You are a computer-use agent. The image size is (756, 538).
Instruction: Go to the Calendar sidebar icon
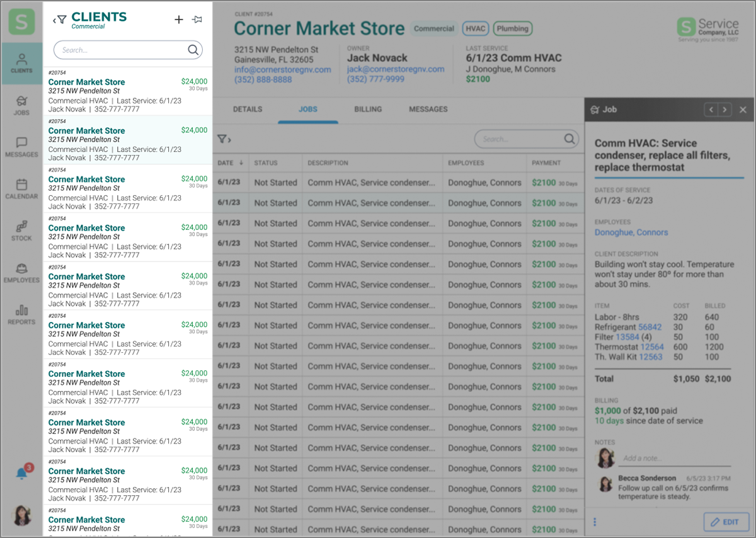pyautogui.click(x=21, y=188)
